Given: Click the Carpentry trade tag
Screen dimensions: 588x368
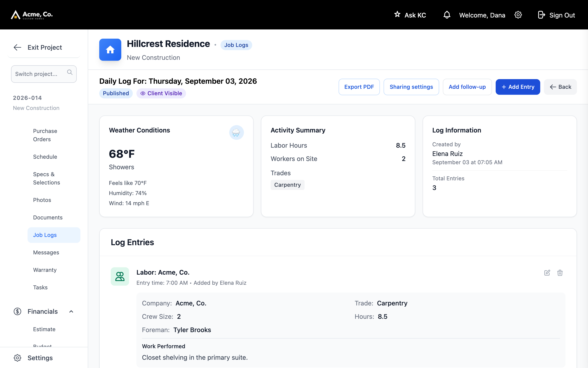Looking at the screenshot, I should (287, 185).
